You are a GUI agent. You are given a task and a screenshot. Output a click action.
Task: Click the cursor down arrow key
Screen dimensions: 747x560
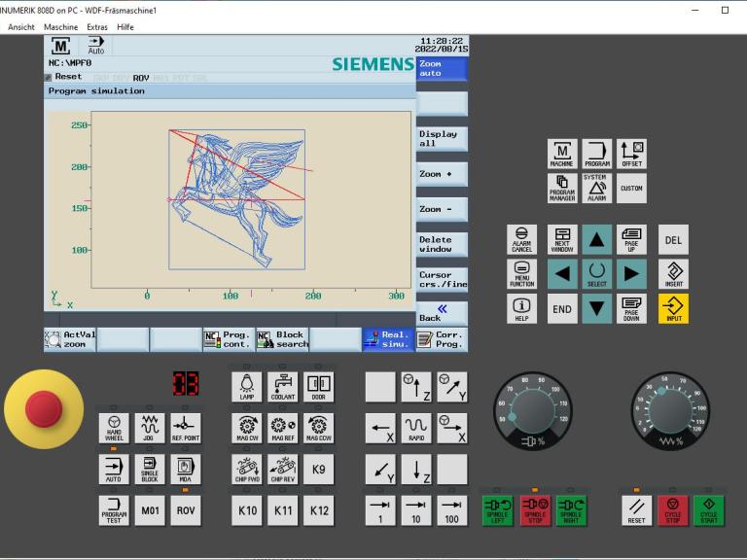click(597, 308)
